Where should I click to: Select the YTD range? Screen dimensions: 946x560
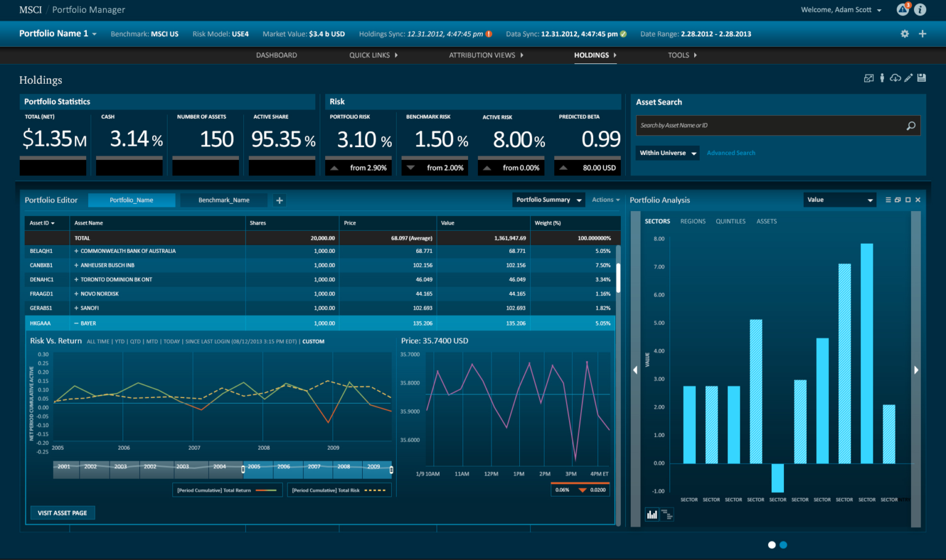tap(119, 342)
